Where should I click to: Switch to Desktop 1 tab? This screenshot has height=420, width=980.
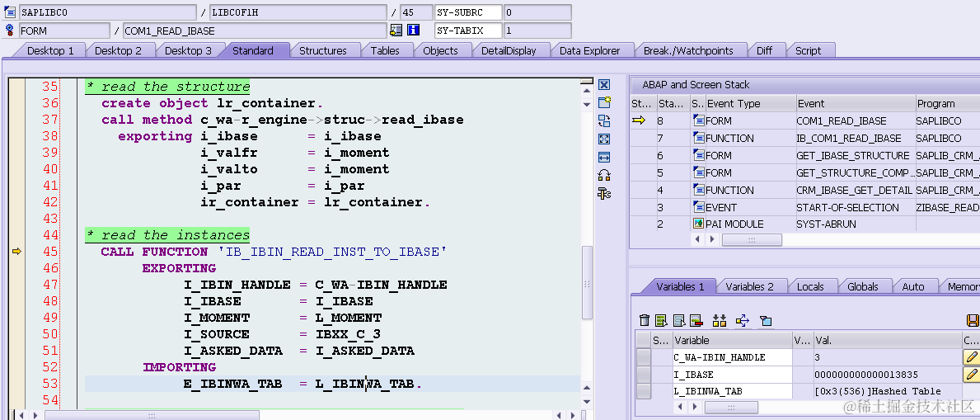[x=50, y=50]
